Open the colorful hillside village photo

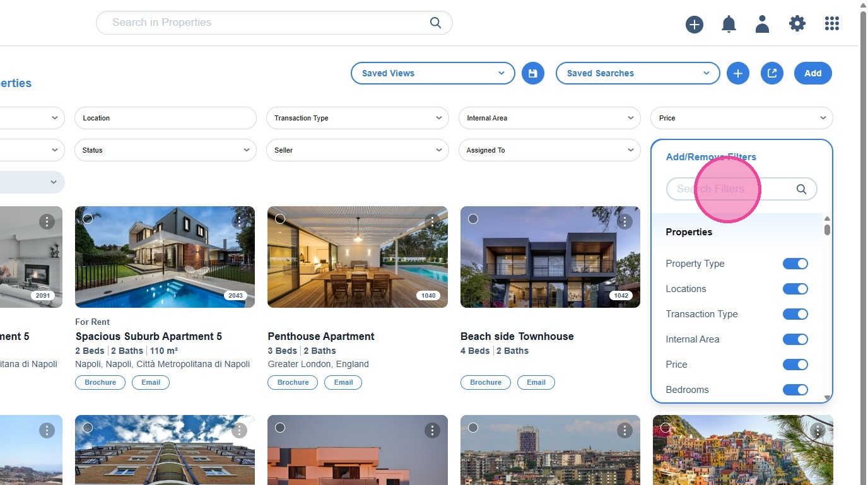pos(743,450)
